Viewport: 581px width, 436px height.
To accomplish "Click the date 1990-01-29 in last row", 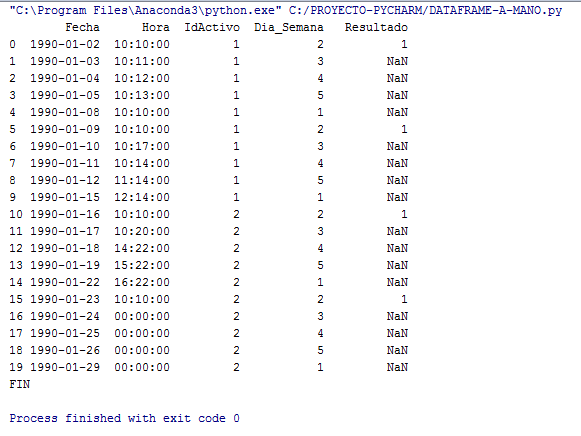I will 65,367.
